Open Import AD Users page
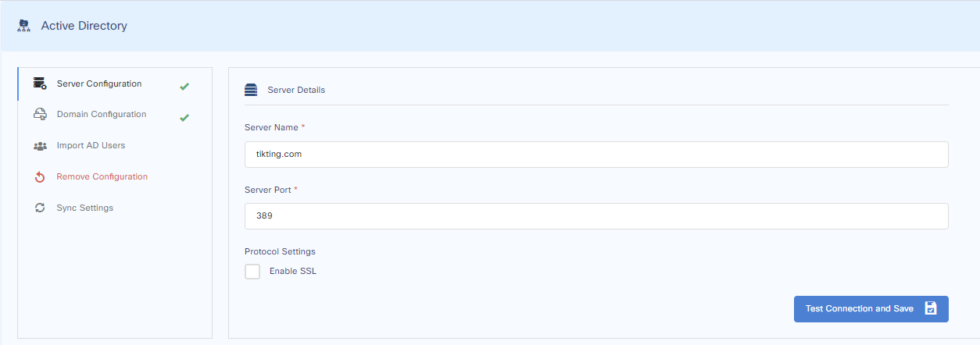The width and height of the screenshot is (980, 345). click(x=91, y=146)
